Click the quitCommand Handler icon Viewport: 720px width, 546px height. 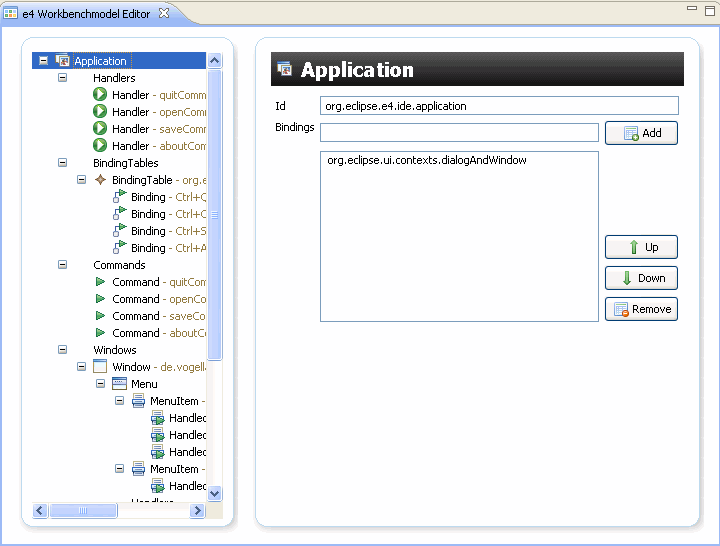100,95
